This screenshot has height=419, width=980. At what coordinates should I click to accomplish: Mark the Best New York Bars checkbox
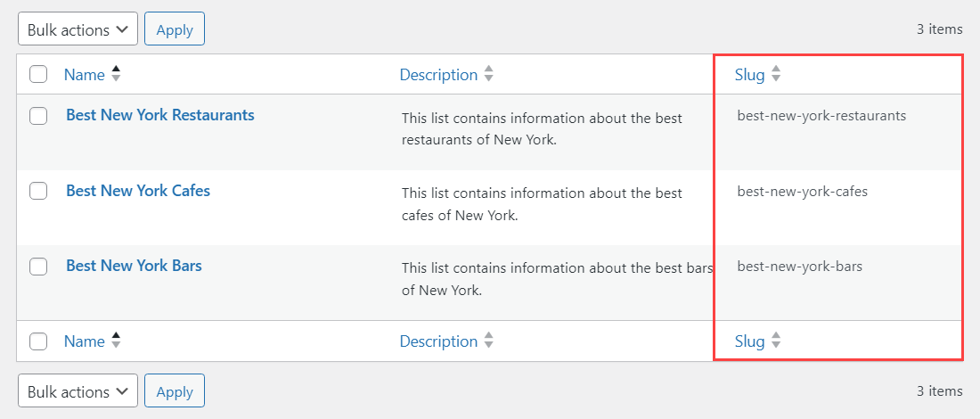(x=38, y=267)
